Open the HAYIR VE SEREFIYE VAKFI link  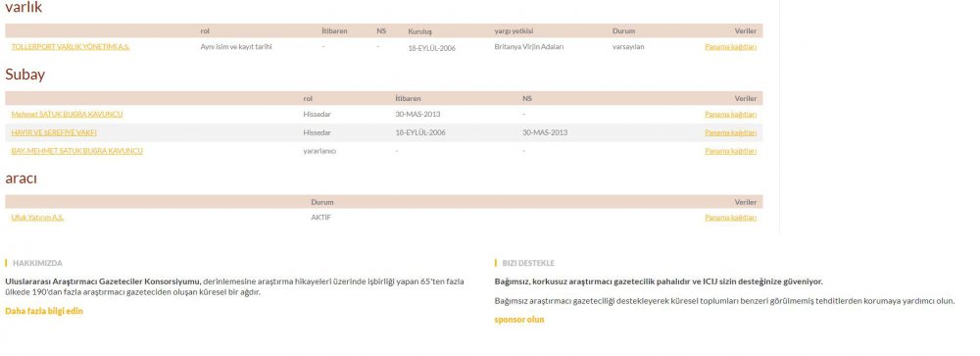coord(54,132)
